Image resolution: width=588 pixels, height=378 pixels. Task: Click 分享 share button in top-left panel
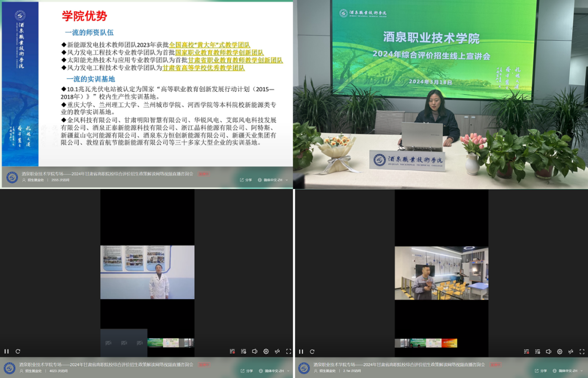click(246, 180)
